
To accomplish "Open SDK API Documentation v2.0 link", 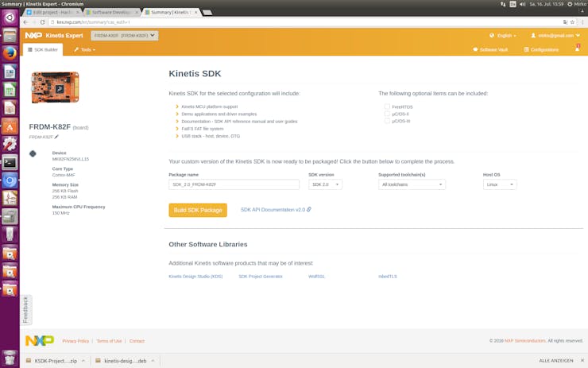I will [x=276, y=210].
